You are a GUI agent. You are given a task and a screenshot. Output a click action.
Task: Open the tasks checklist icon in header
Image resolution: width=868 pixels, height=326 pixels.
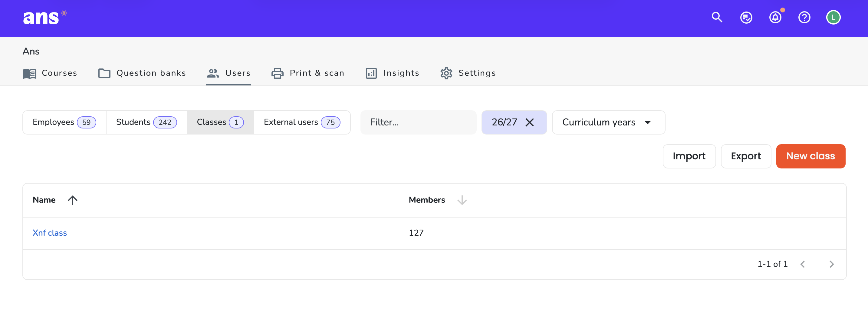tap(746, 17)
